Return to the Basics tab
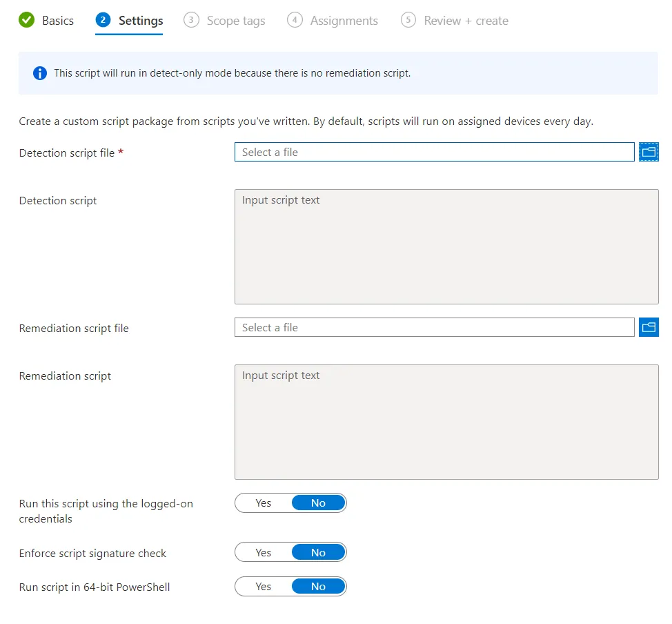Viewport: 672px width, 624px height. tap(58, 21)
